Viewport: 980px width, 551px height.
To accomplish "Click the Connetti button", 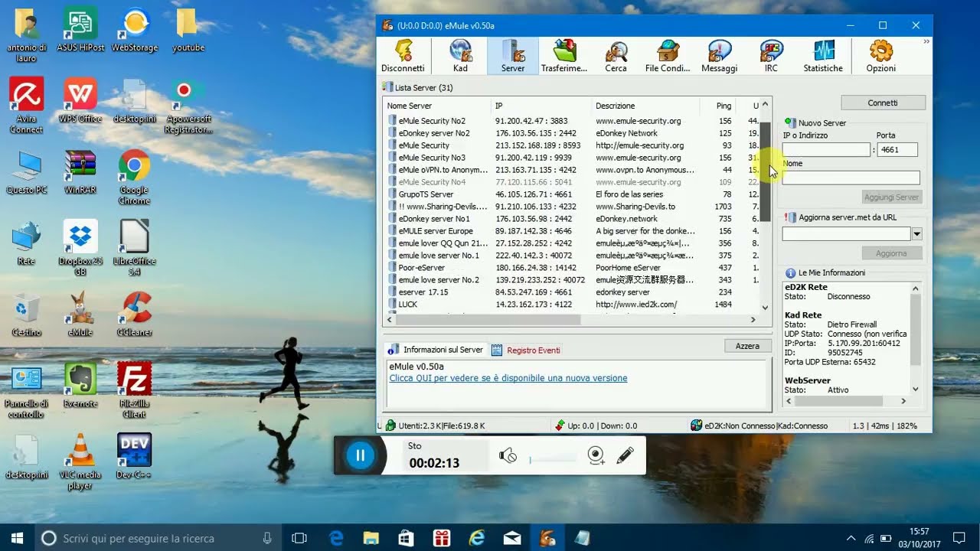I will pyautogui.click(x=883, y=103).
